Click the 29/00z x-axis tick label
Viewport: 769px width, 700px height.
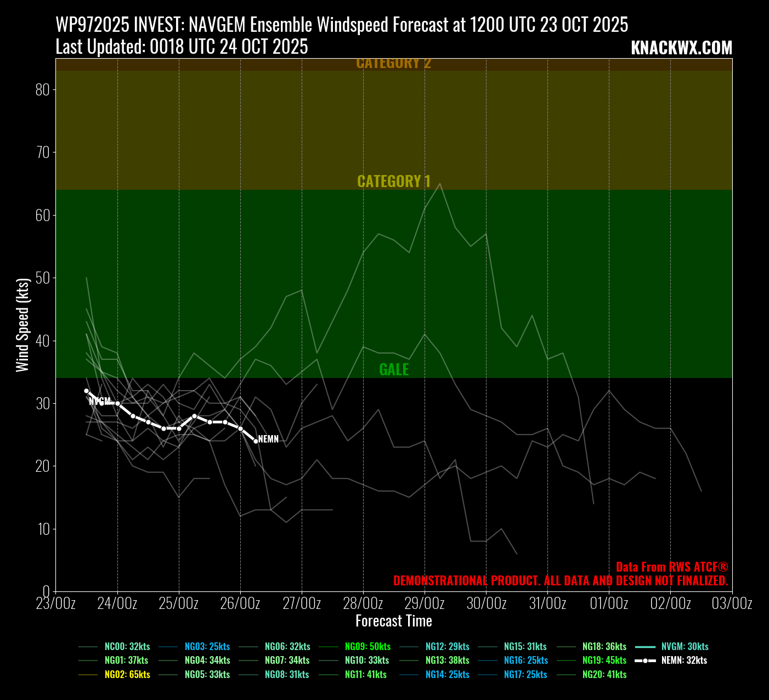pyautogui.click(x=425, y=603)
